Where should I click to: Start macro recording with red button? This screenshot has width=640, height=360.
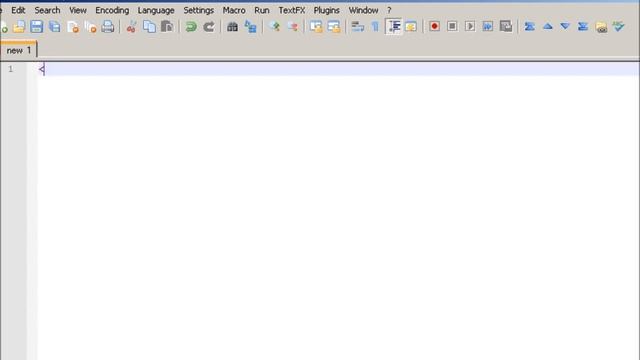(x=434, y=27)
